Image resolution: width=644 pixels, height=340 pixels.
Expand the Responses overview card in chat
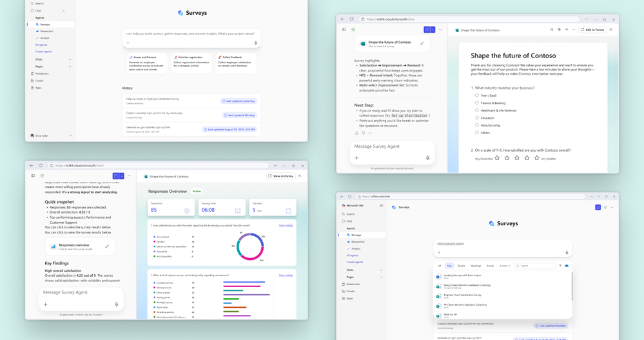pos(107,246)
